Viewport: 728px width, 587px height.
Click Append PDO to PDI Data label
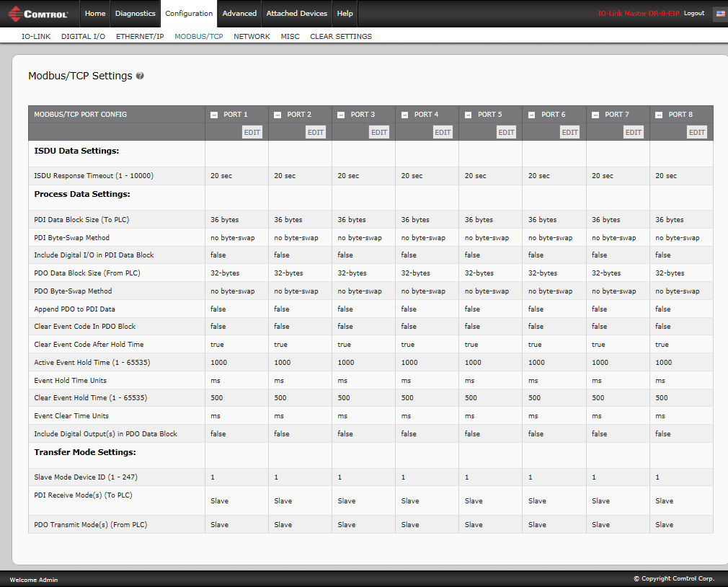74,309
